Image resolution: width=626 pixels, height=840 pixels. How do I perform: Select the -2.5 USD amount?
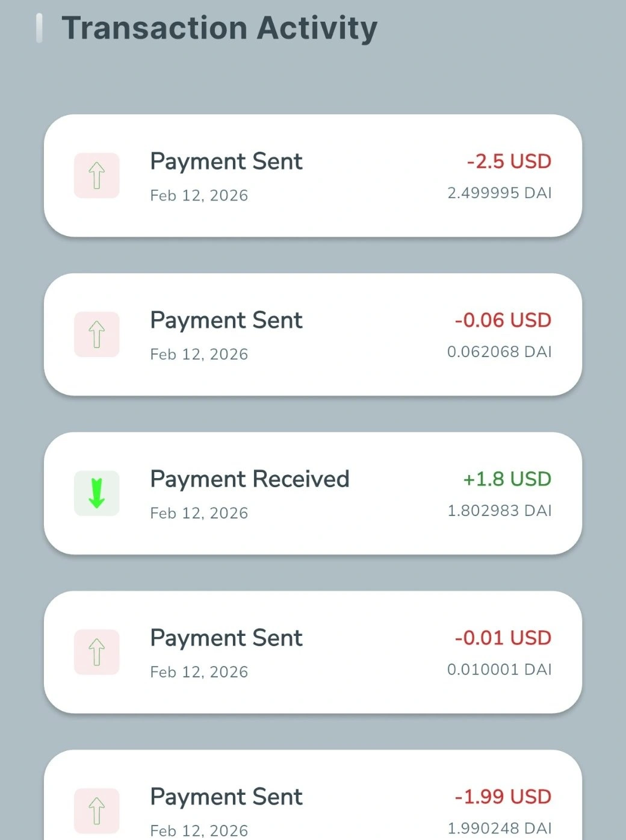coord(509,161)
